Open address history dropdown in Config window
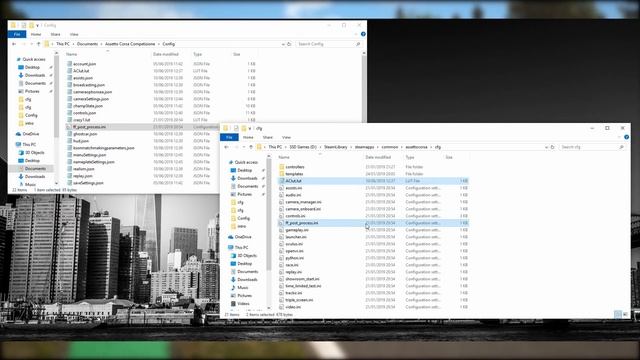 [x=283, y=44]
